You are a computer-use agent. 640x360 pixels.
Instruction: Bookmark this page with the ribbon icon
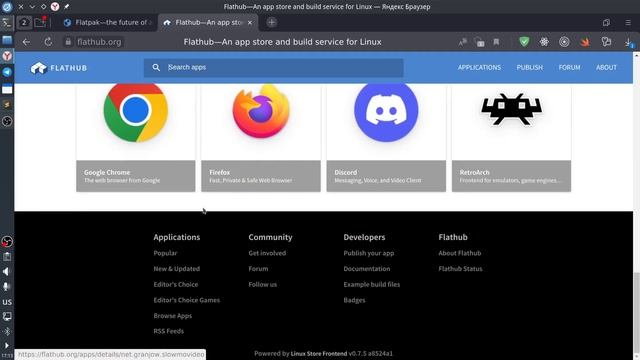click(496, 42)
